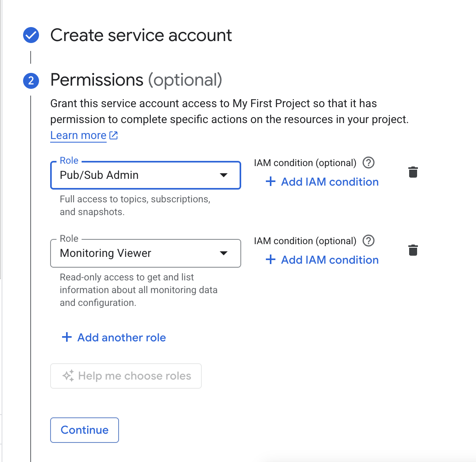
Task: Click the plus icon for Monitoring Viewer IAM condition
Action: 271,260
